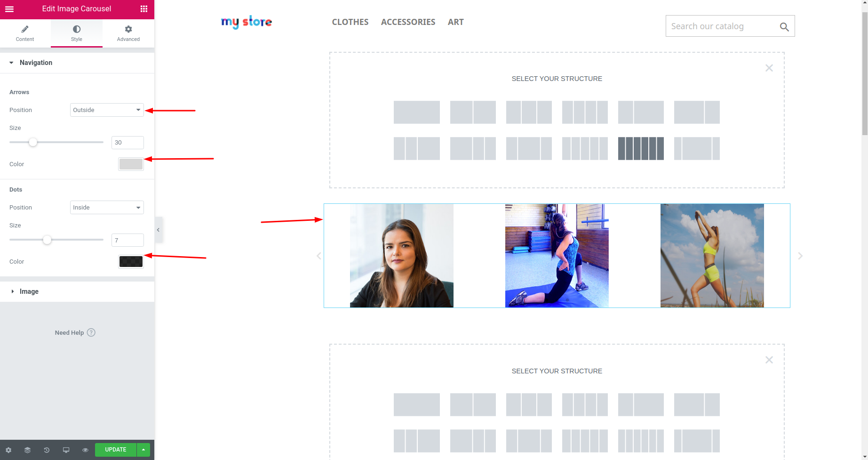Click the Preview Changes eye icon
Image resolution: width=868 pixels, height=460 pixels.
pos(85,450)
